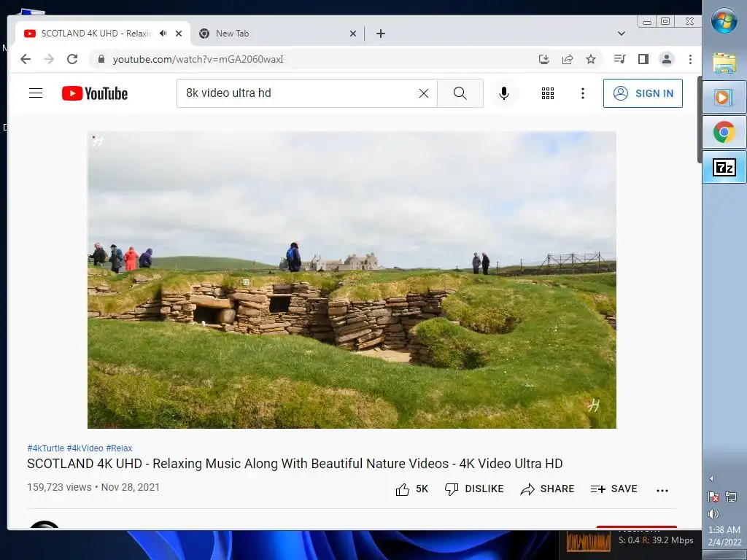Close the New Tab tab

[x=353, y=34]
